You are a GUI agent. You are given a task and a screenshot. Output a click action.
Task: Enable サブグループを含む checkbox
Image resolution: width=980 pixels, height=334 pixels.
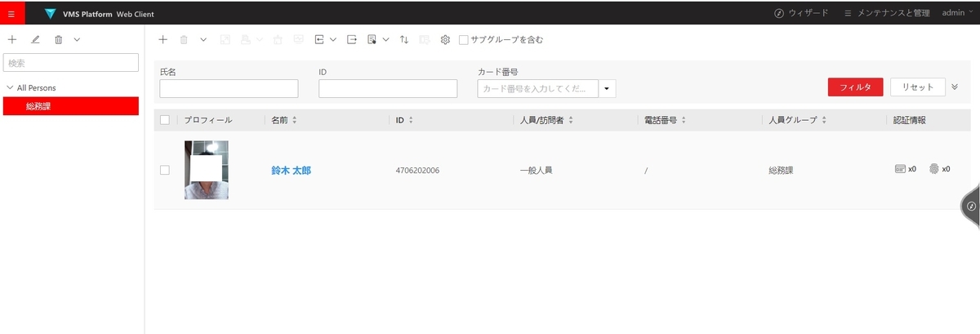pos(464,39)
